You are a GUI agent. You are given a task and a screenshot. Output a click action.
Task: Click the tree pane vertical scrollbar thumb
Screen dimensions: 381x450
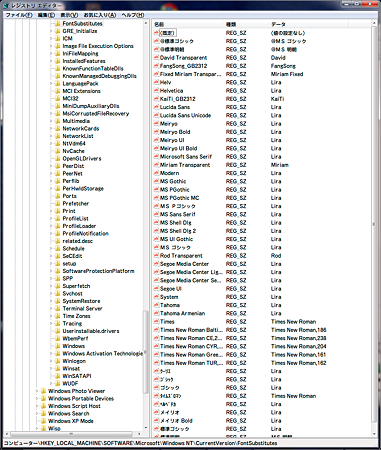click(x=145, y=352)
